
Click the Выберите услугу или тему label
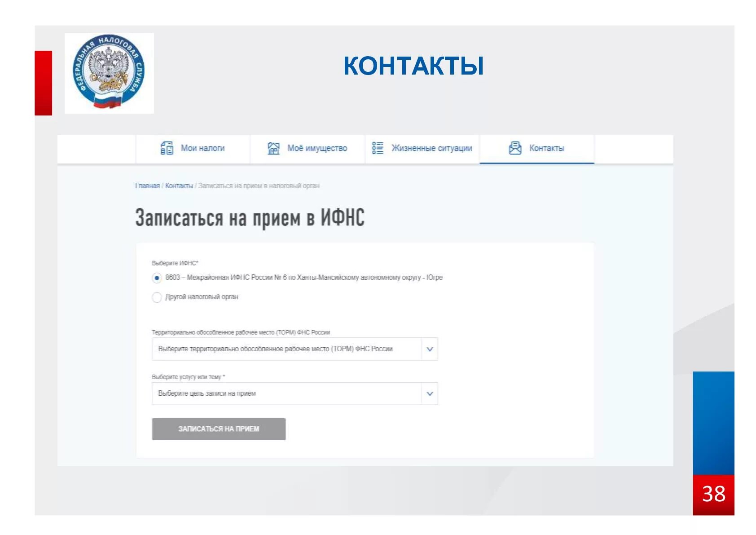(189, 377)
